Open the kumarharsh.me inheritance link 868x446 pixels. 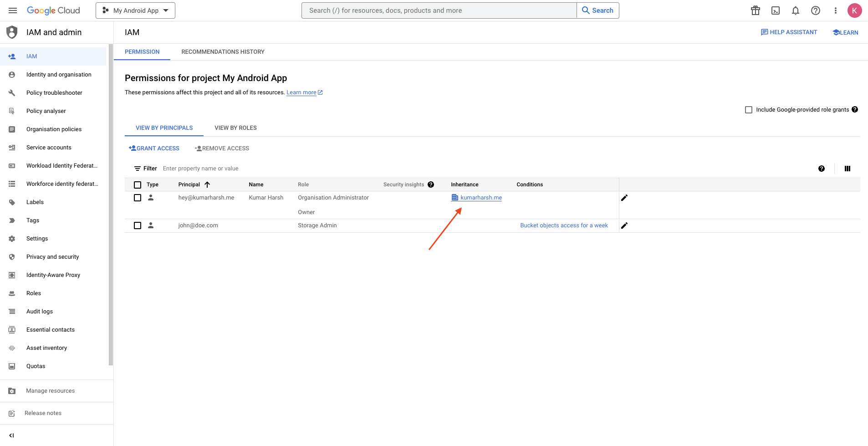[x=481, y=198]
